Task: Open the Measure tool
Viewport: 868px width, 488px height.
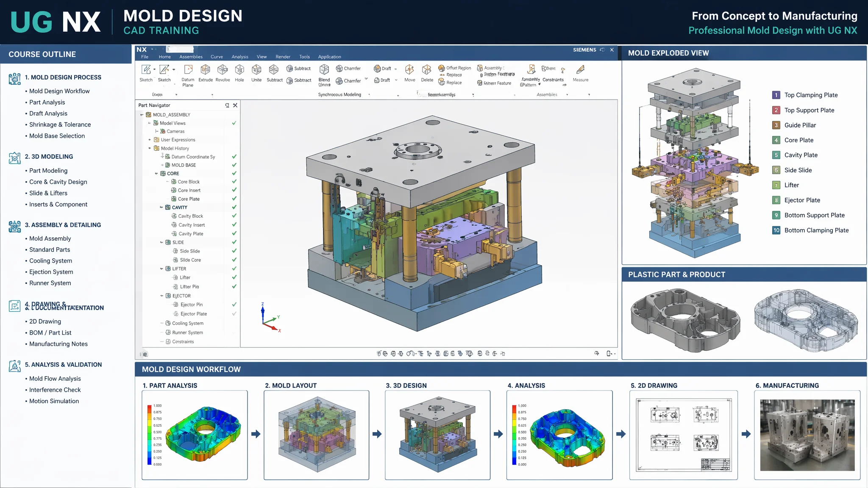Action: (581, 73)
